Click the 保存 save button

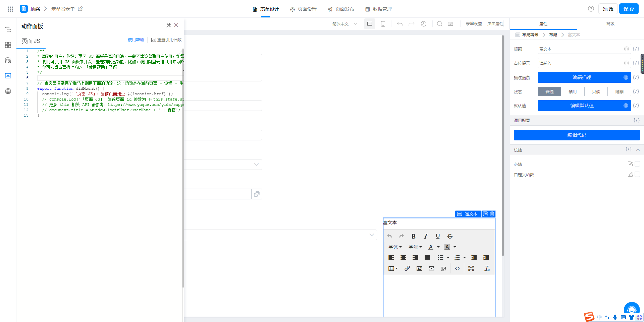tap(629, 9)
